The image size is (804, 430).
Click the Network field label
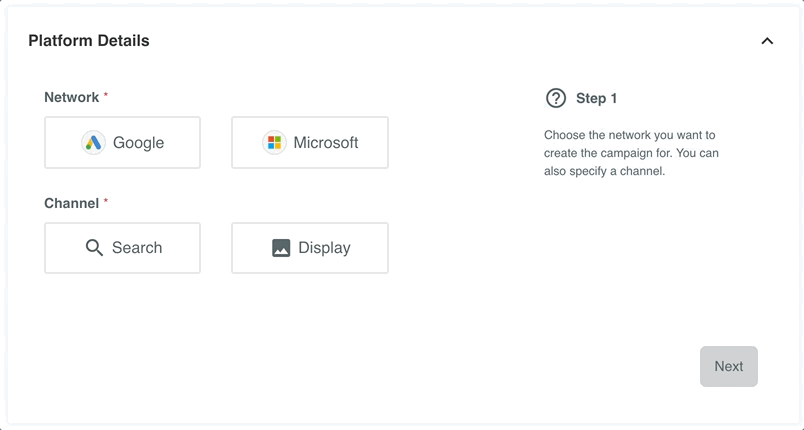(x=72, y=97)
